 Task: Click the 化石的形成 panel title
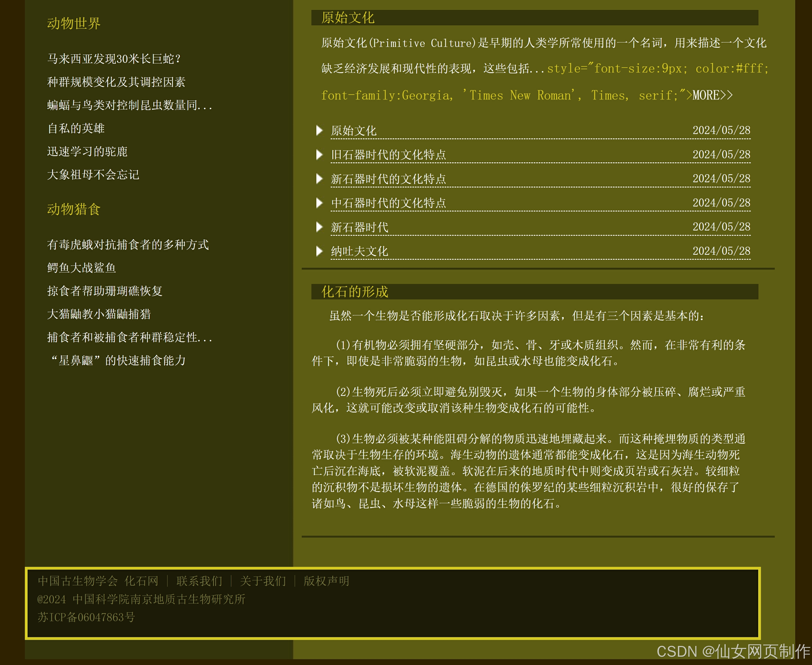[x=355, y=291]
